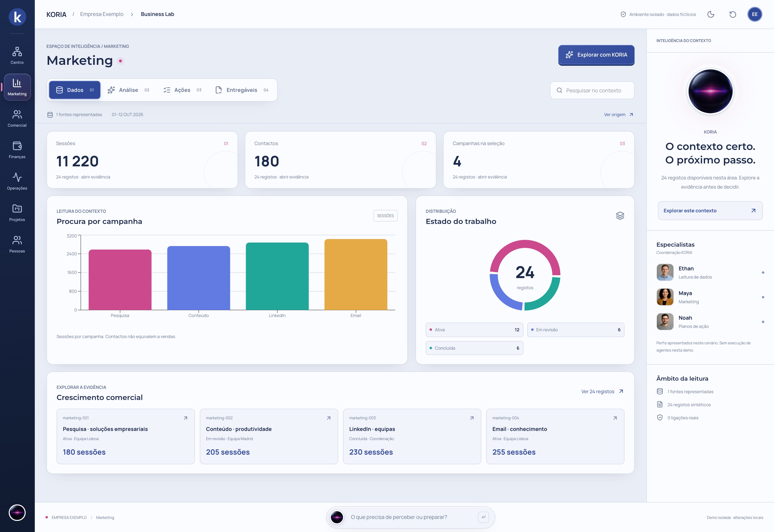Screen dimensions: 774x532
Task: Open the Operações sidebar item
Action: [x=17, y=181]
